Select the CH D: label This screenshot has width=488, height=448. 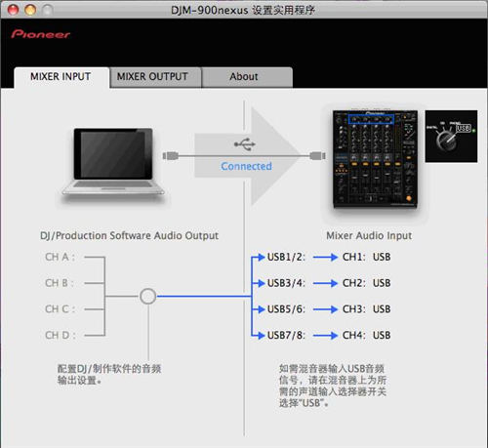click(61, 335)
